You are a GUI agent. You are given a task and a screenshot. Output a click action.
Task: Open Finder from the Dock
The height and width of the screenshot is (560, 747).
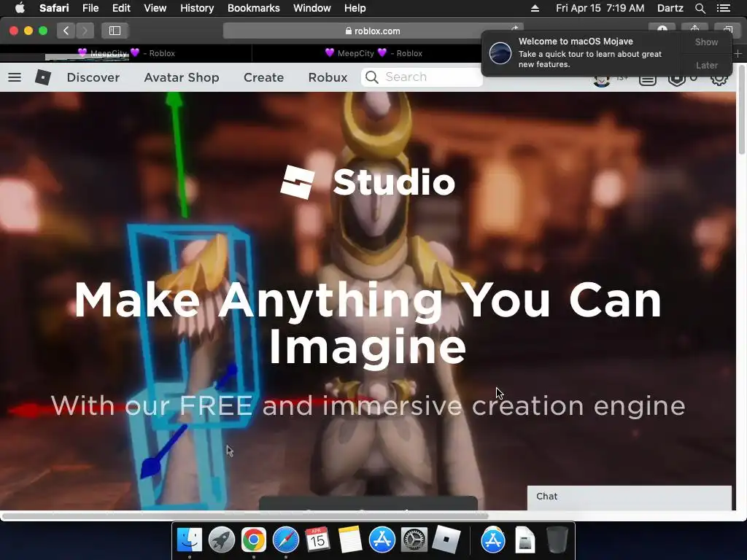[190, 540]
